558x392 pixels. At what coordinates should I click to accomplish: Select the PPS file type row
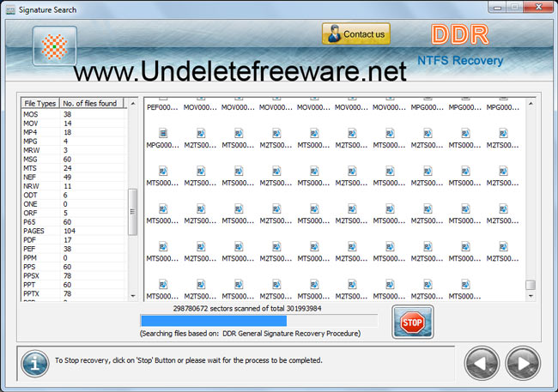[x=74, y=267]
